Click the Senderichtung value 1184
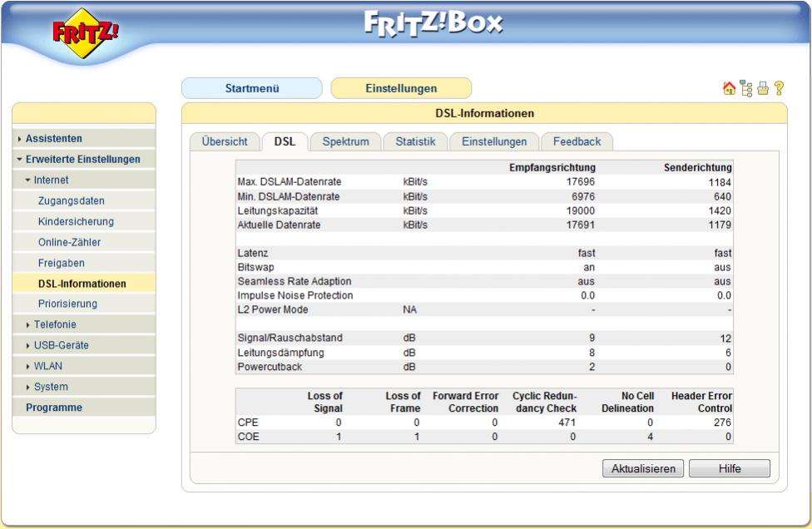Viewport: 812px width, 529px height. pos(720,182)
